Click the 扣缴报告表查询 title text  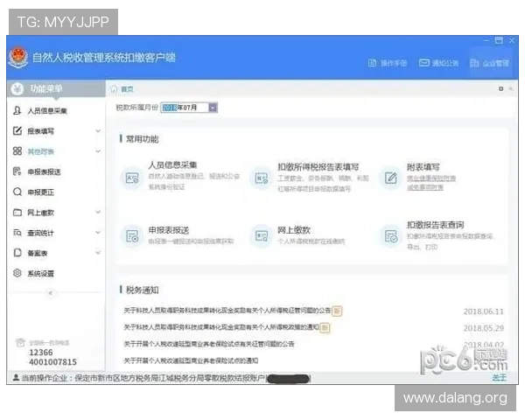click(x=435, y=225)
